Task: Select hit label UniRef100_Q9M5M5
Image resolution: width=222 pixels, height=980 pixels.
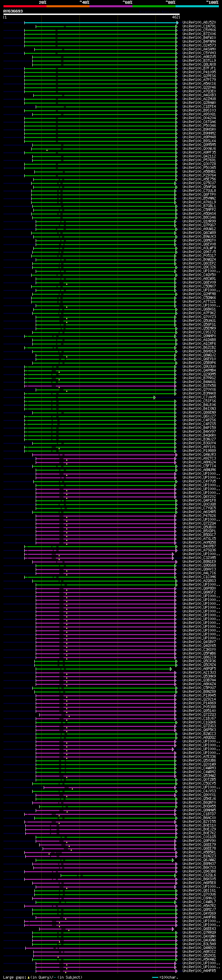Action: click(199, 145)
